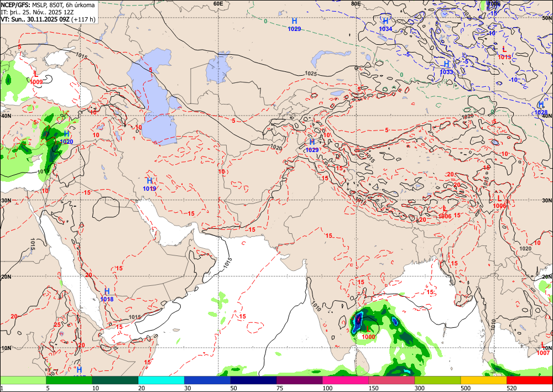553x392 pixels.
Task: Click the cyan 20–30 legend swatch
Action: [161, 380]
